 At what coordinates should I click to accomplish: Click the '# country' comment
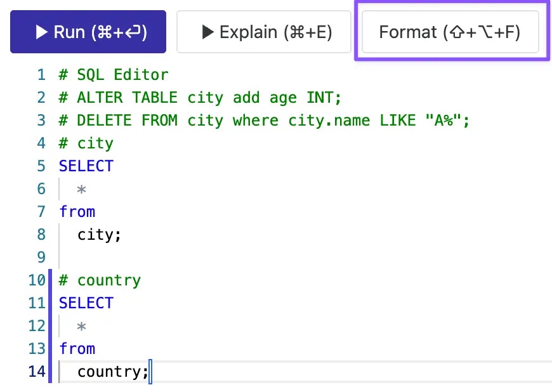(100, 280)
